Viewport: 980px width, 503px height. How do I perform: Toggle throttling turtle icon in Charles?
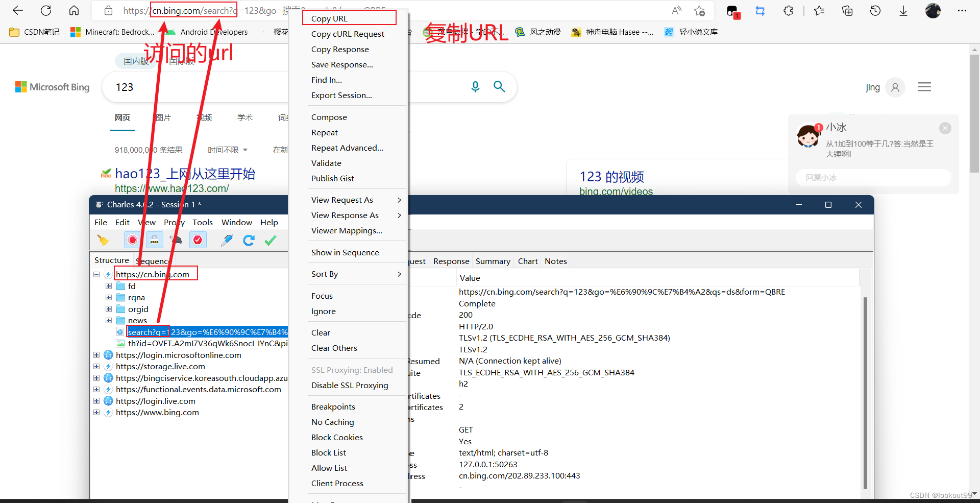[x=176, y=240]
